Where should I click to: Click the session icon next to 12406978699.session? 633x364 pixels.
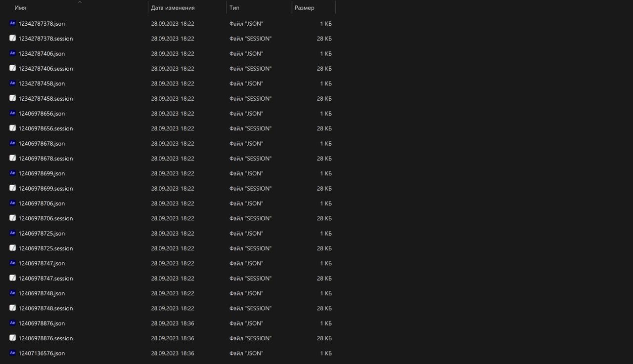(x=12, y=188)
